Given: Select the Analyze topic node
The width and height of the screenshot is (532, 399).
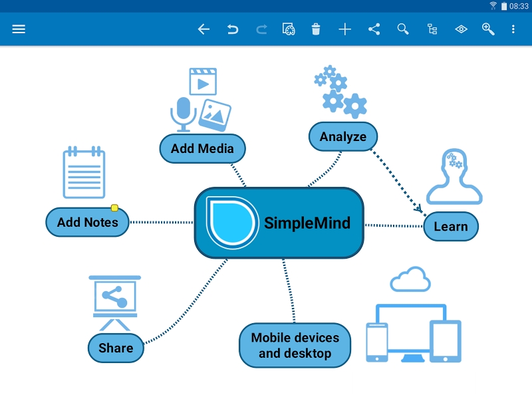Looking at the screenshot, I should point(343,136).
